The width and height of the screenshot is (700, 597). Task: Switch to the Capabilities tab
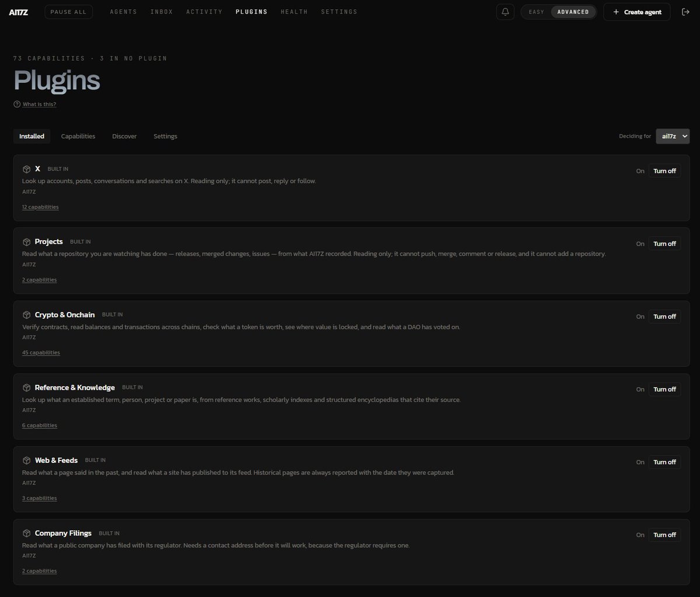(78, 136)
